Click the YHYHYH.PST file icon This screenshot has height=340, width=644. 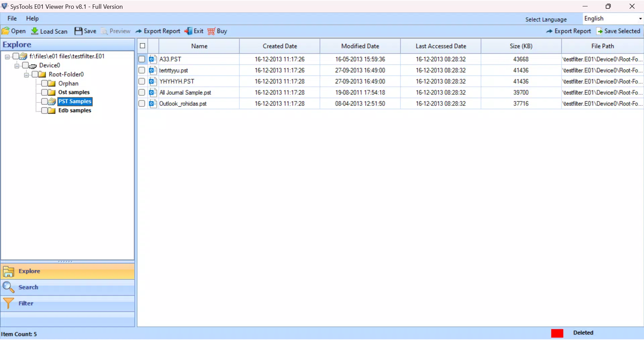(153, 81)
